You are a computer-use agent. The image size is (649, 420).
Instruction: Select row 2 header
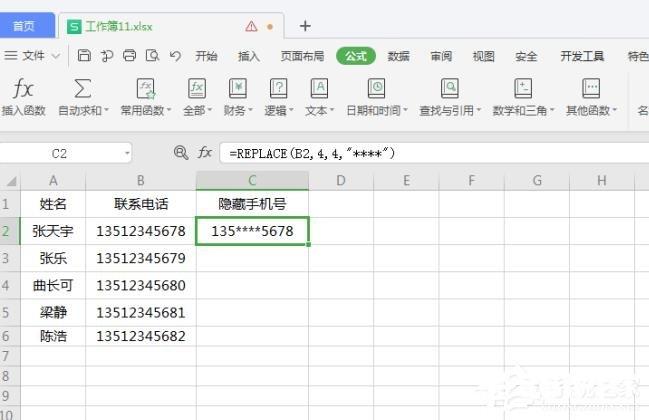(x=10, y=231)
